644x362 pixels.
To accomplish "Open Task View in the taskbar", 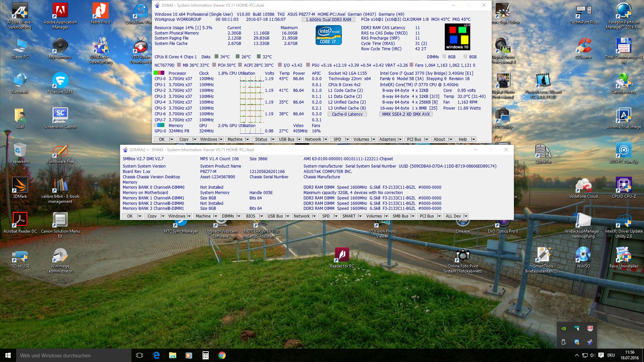I will point(140,355).
